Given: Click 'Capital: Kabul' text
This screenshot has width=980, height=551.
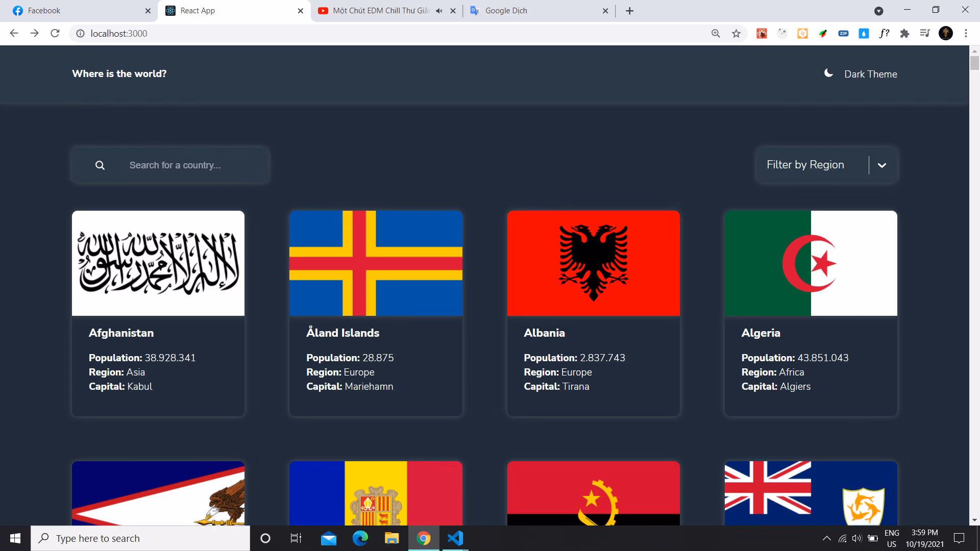Looking at the screenshot, I should [x=120, y=386].
